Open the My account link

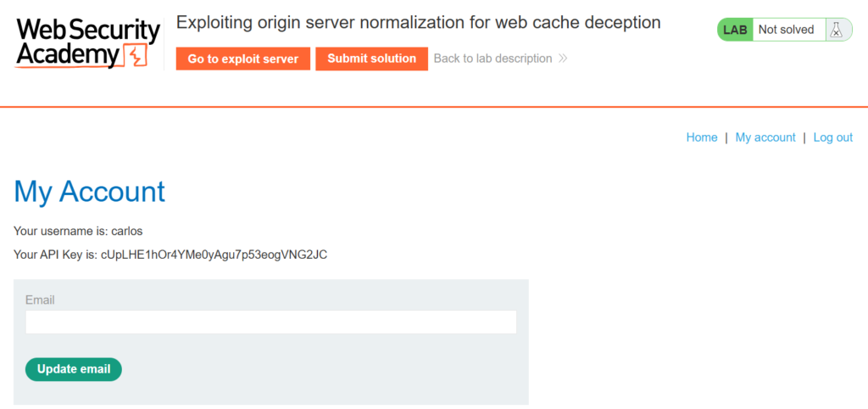(765, 137)
